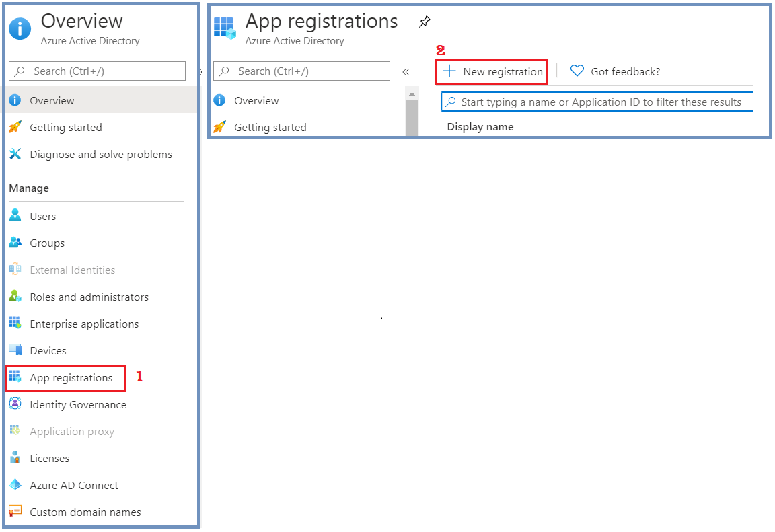775x532 pixels.
Task: Click magnifier icon in the application filter box
Action: coord(451,102)
